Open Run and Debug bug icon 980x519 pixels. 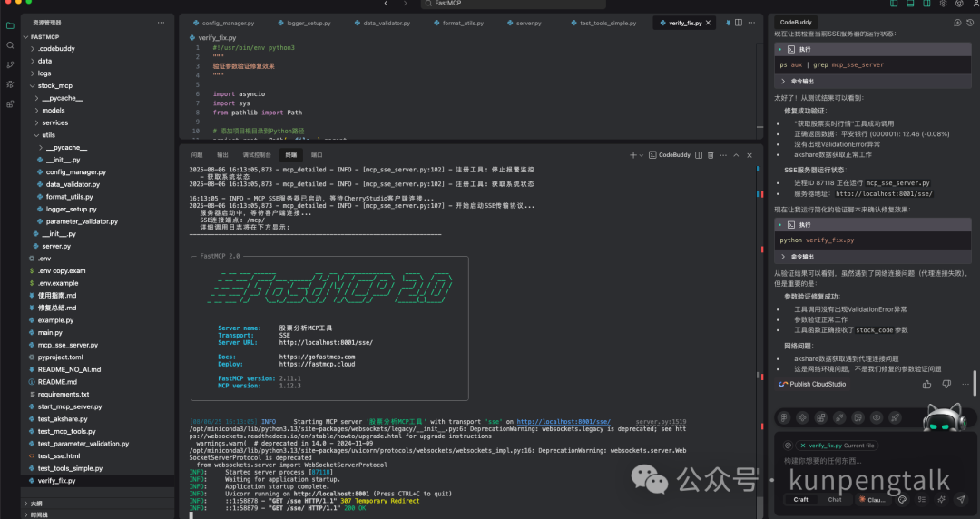coord(10,83)
